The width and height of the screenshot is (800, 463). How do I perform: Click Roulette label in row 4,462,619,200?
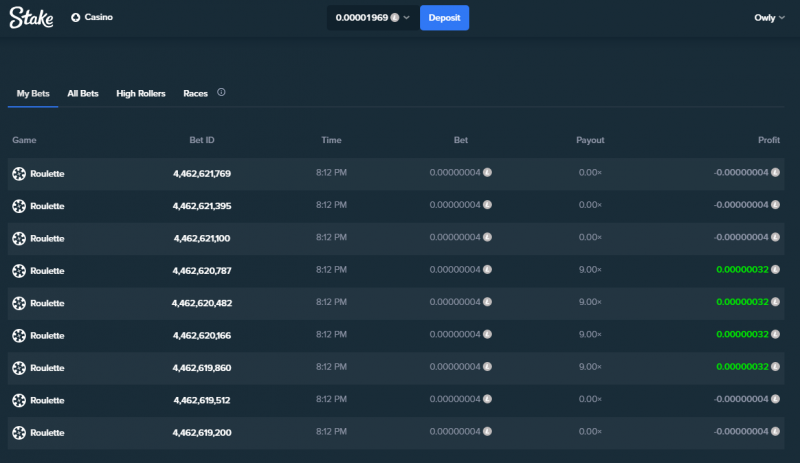[47, 433]
